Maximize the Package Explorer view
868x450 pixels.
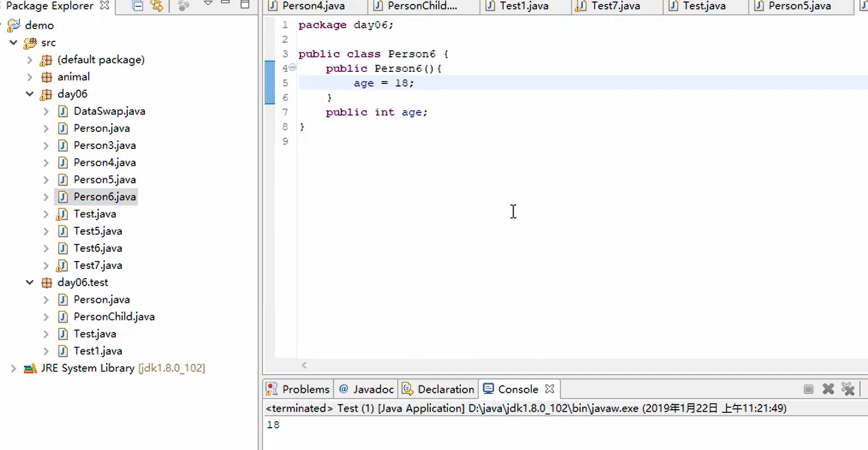point(245,5)
